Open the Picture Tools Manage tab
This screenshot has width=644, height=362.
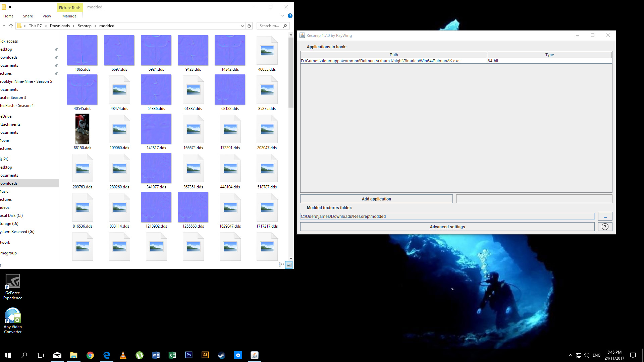pyautogui.click(x=69, y=16)
